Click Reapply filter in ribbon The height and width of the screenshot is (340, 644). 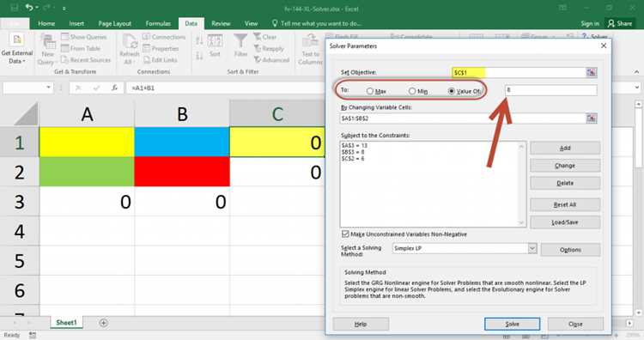pos(269,48)
